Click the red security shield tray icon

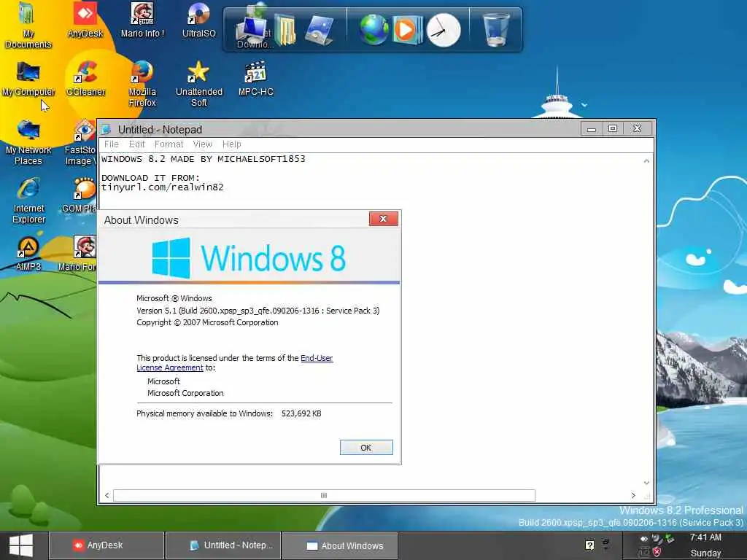(x=657, y=552)
